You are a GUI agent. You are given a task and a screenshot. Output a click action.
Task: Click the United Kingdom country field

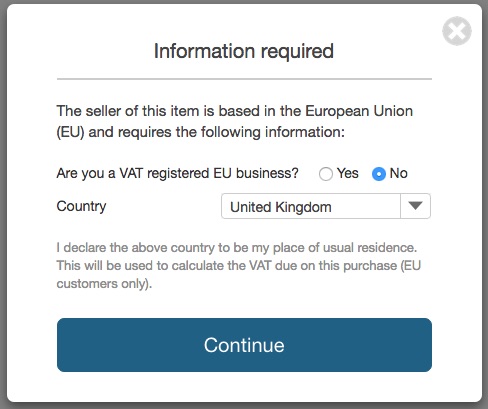coord(326,206)
